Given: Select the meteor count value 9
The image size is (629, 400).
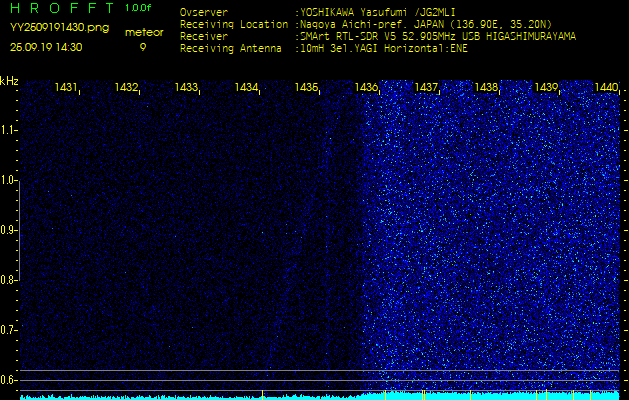Looking at the screenshot, I should pyautogui.click(x=143, y=47).
